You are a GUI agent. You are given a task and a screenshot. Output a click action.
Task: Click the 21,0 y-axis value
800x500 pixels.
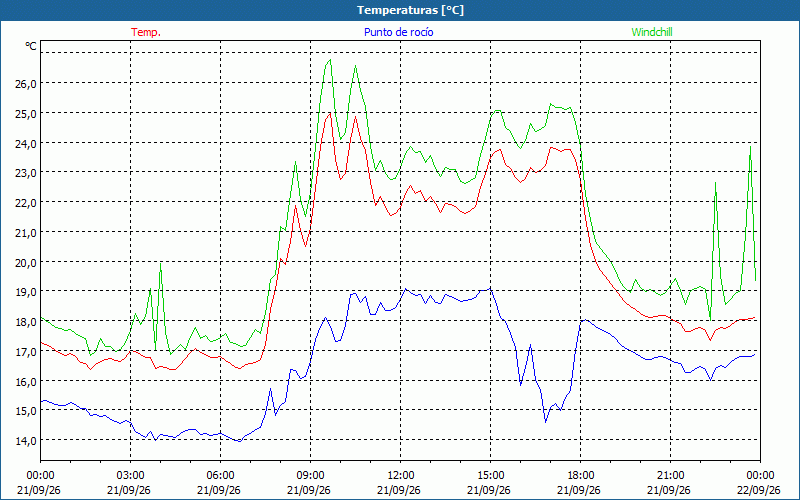pos(26,233)
